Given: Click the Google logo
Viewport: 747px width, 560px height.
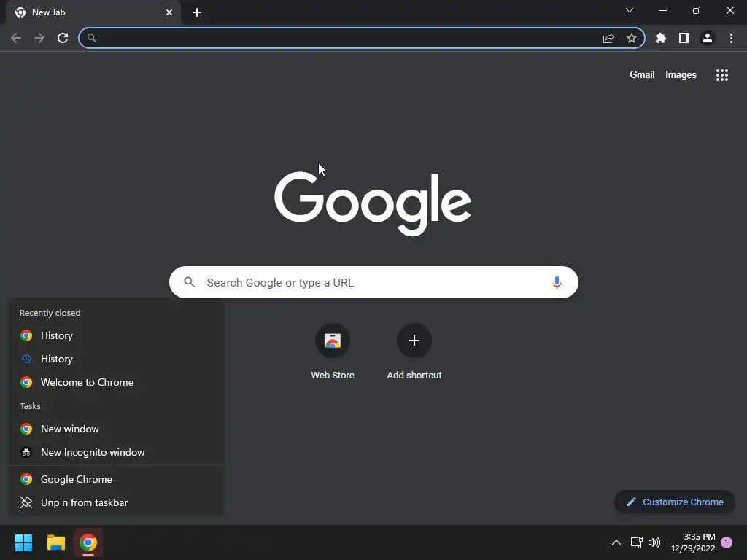Looking at the screenshot, I should tap(373, 204).
